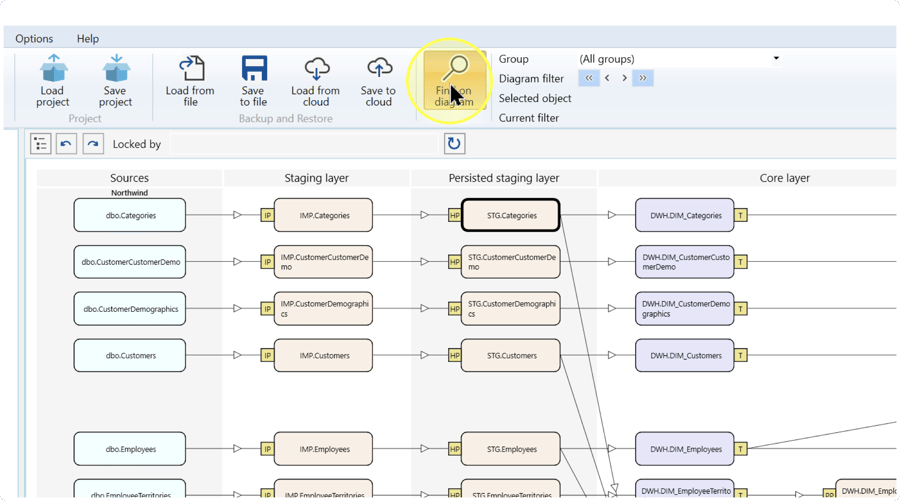Jump to last diagram filter

point(643,78)
